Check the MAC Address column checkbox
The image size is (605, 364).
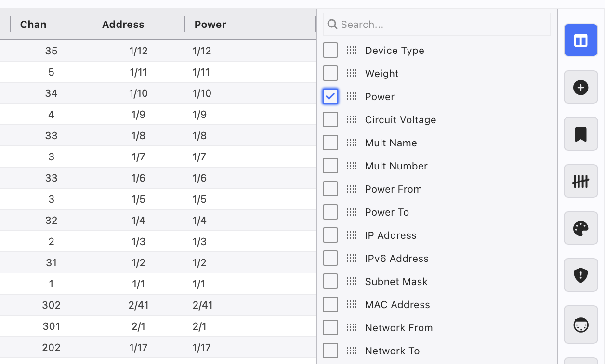tap(330, 305)
